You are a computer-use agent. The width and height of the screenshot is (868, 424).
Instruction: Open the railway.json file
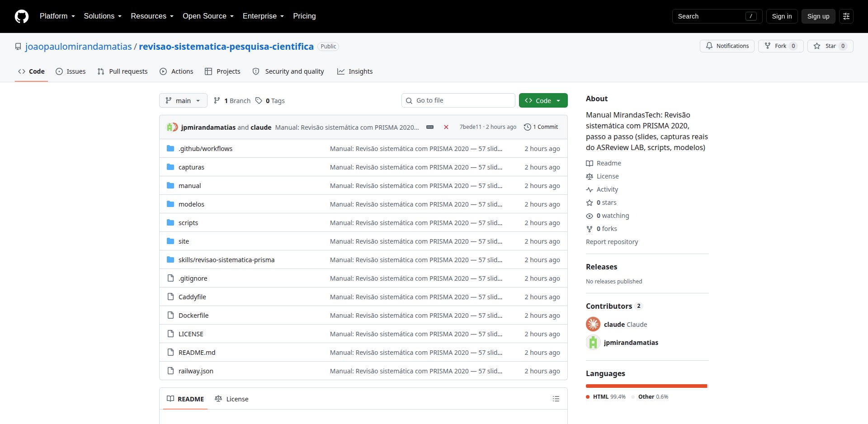pyautogui.click(x=196, y=371)
